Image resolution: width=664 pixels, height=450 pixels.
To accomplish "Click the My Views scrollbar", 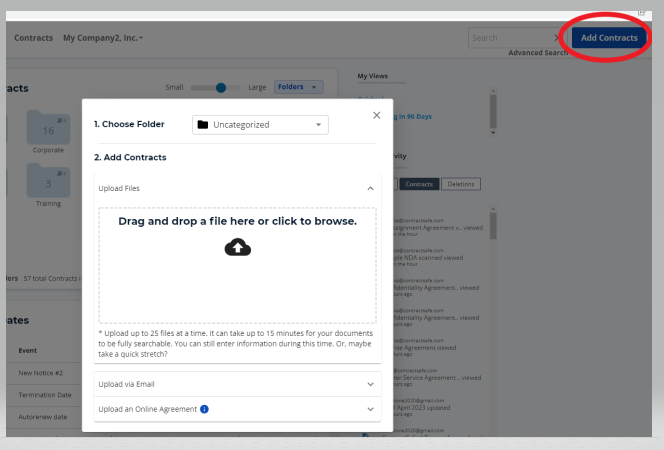I will [x=493, y=112].
